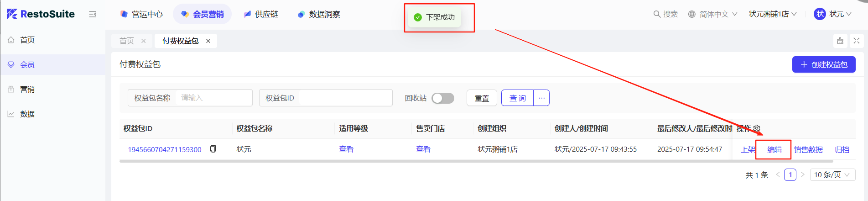Close the 付费权益包 tab

pos(208,41)
